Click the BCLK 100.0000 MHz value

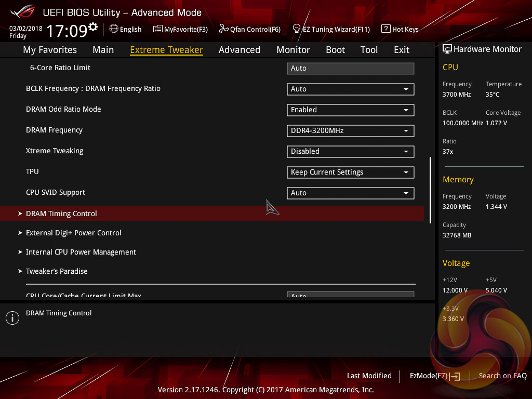click(x=463, y=123)
